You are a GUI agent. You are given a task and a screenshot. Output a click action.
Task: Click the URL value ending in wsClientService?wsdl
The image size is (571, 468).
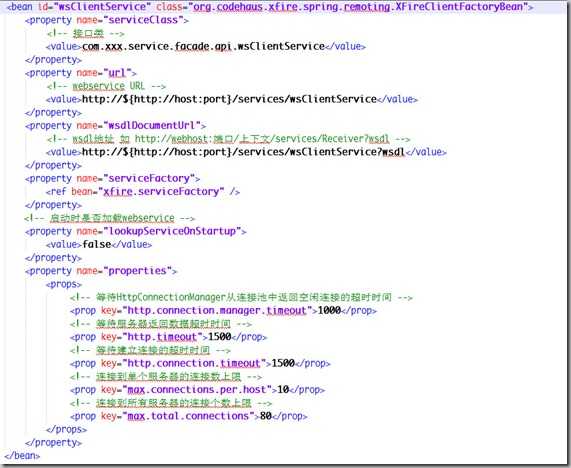tap(243, 152)
